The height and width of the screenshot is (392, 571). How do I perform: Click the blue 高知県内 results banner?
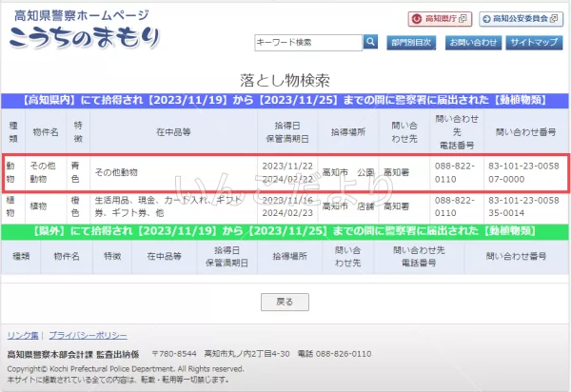click(x=285, y=100)
